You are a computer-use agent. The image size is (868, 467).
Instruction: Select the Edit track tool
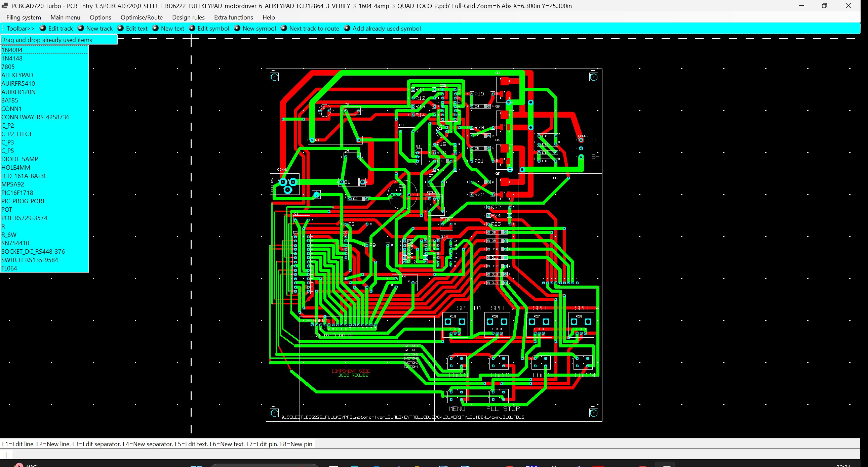[60, 28]
